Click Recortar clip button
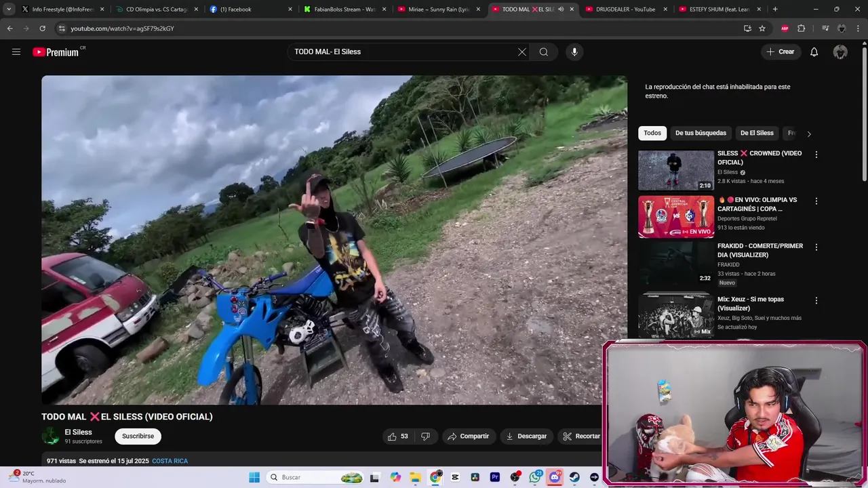This screenshot has height=488, width=868. point(581,436)
